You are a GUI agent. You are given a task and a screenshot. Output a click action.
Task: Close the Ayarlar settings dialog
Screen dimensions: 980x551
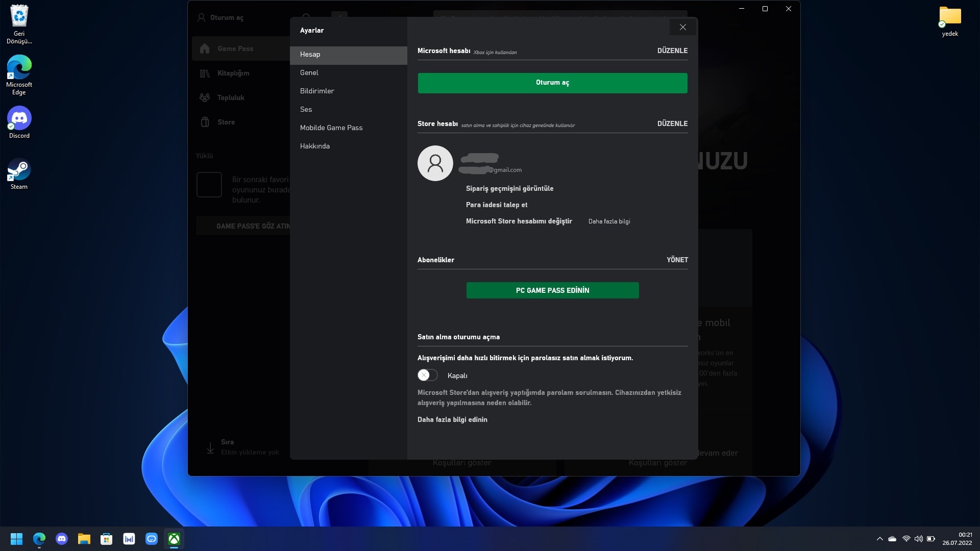coord(682,27)
